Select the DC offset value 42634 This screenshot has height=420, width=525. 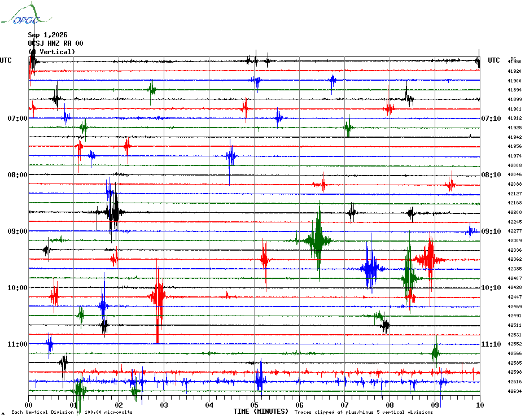(515, 391)
